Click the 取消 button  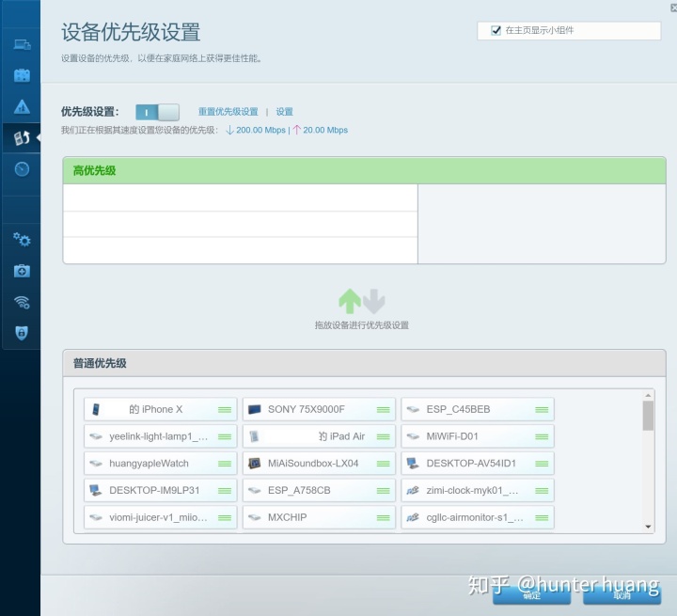622,595
